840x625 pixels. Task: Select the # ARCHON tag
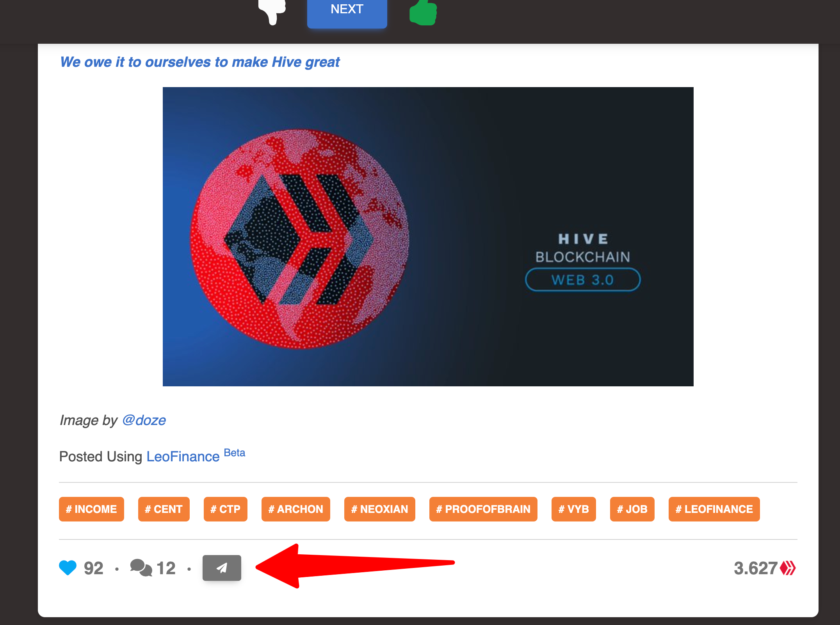(x=295, y=509)
